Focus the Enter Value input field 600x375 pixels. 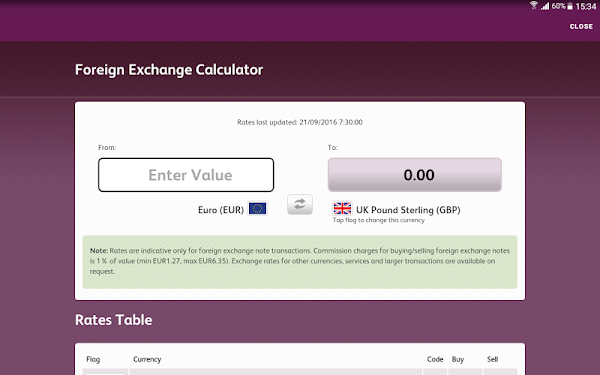[186, 175]
